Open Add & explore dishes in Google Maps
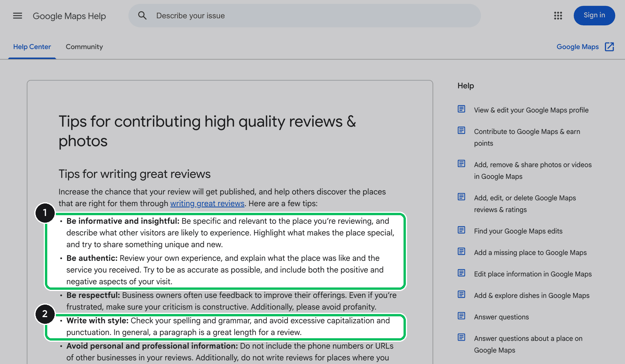The width and height of the screenshot is (625, 364). pyautogui.click(x=532, y=296)
